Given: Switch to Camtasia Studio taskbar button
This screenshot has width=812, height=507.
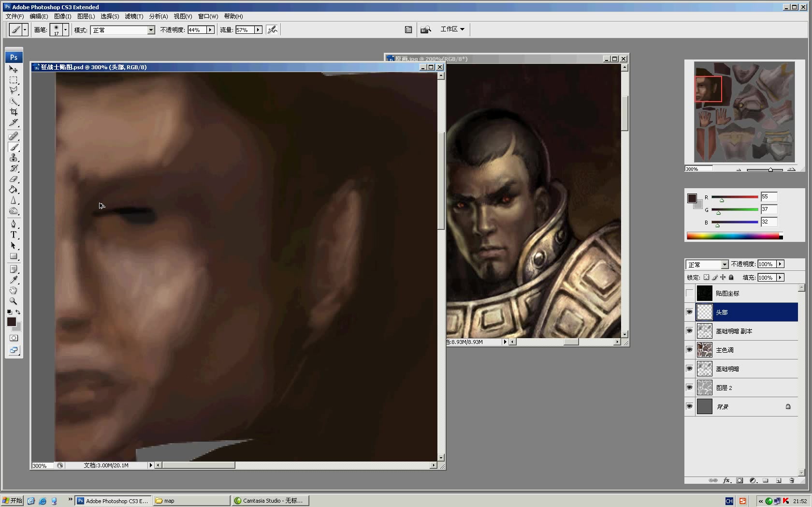Looking at the screenshot, I should 270,501.
